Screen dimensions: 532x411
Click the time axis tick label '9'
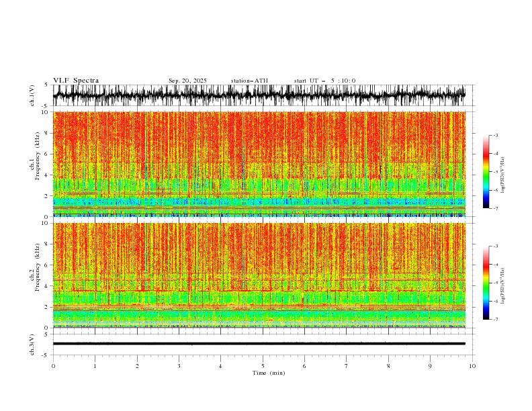pos(430,366)
